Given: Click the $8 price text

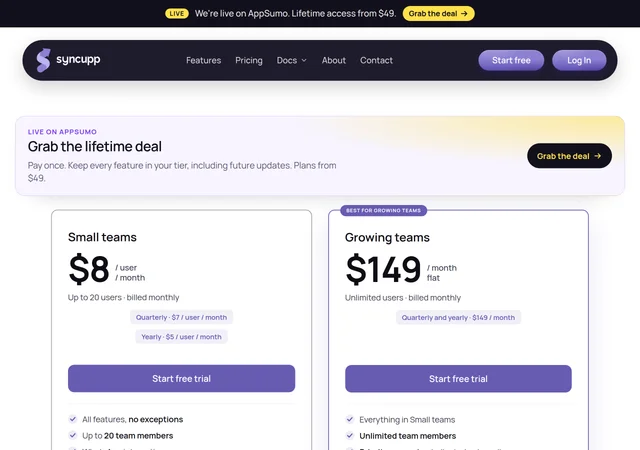Looking at the screenshot, I should 89,269.
